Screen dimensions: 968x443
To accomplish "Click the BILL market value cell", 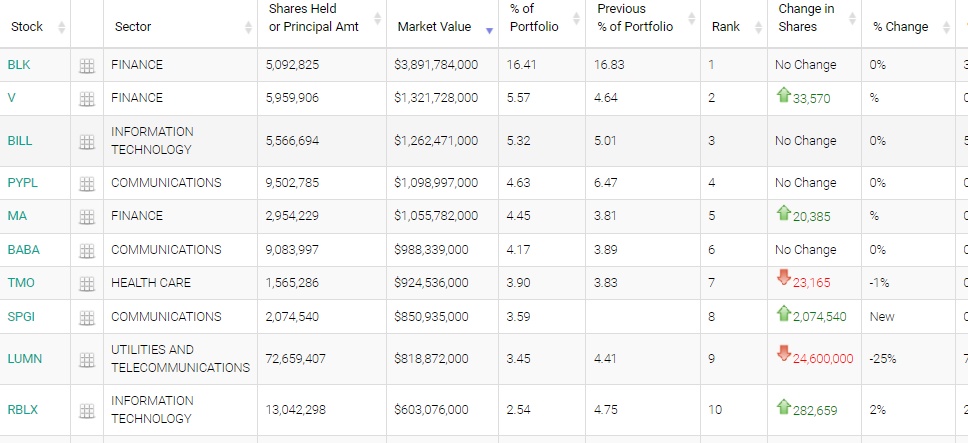I will pos(437,141).
